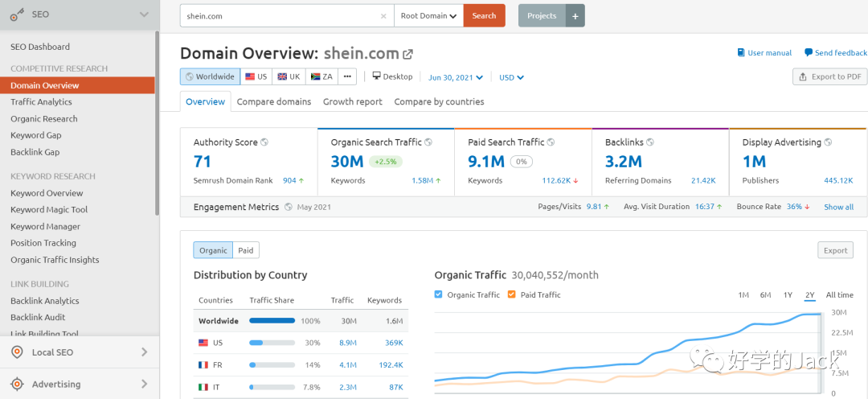
Task: Click the SEO key icon in sidebar
Action: pos(17,15)
